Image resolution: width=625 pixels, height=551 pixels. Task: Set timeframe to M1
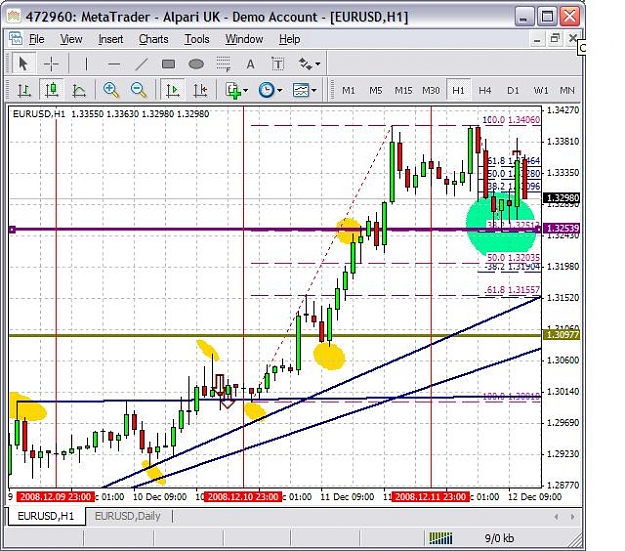coord(348,91)
